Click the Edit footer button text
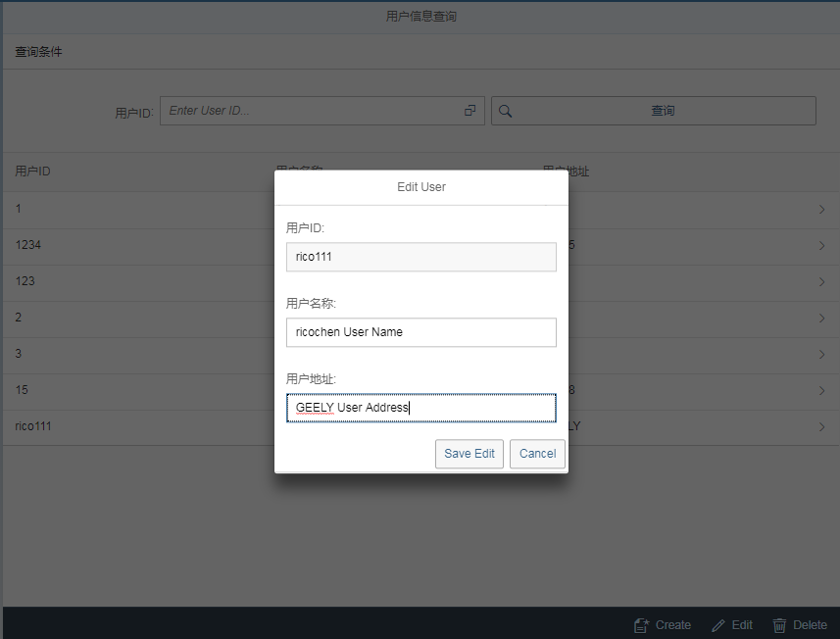 tap(742, 625)
